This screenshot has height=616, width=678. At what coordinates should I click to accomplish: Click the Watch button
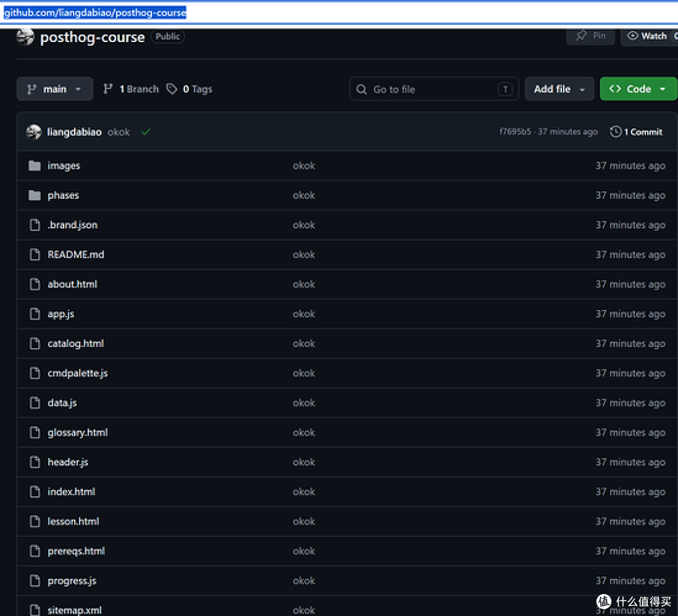[648, 36]
